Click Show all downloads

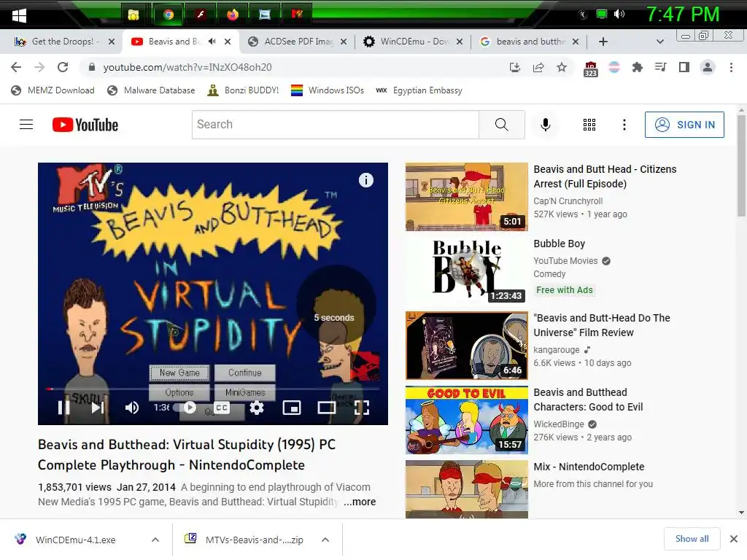click(692, 539)
